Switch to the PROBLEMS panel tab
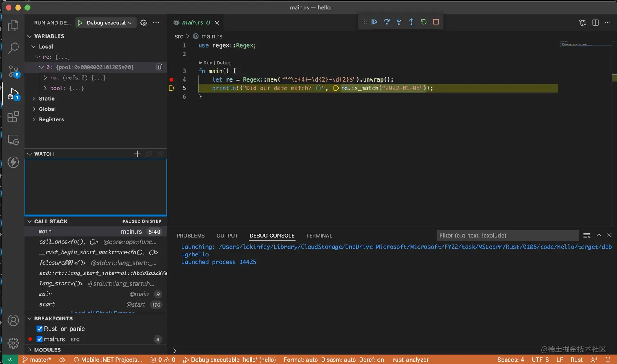Image resolution: width=617 pixels, height=364 pixels. point(191,236)
